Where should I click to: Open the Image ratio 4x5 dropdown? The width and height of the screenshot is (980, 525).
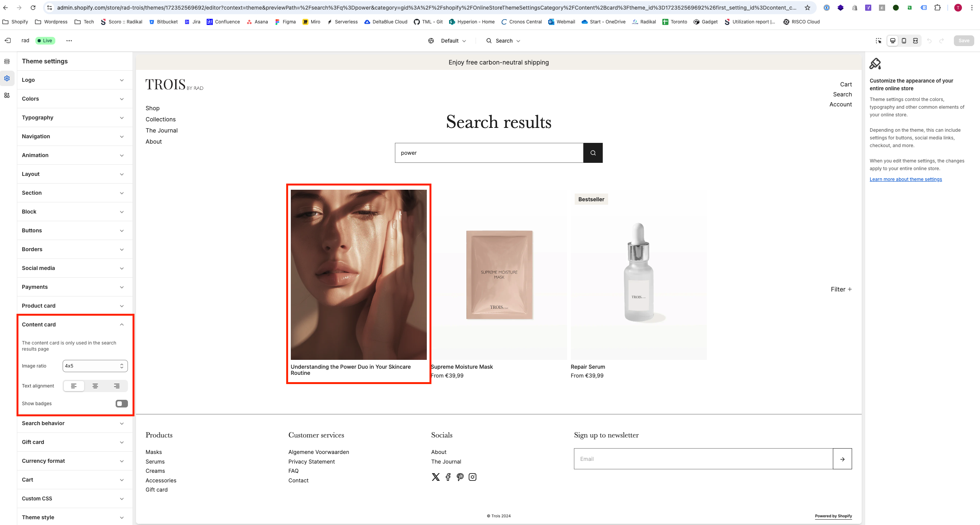click(x=95, y=366)
